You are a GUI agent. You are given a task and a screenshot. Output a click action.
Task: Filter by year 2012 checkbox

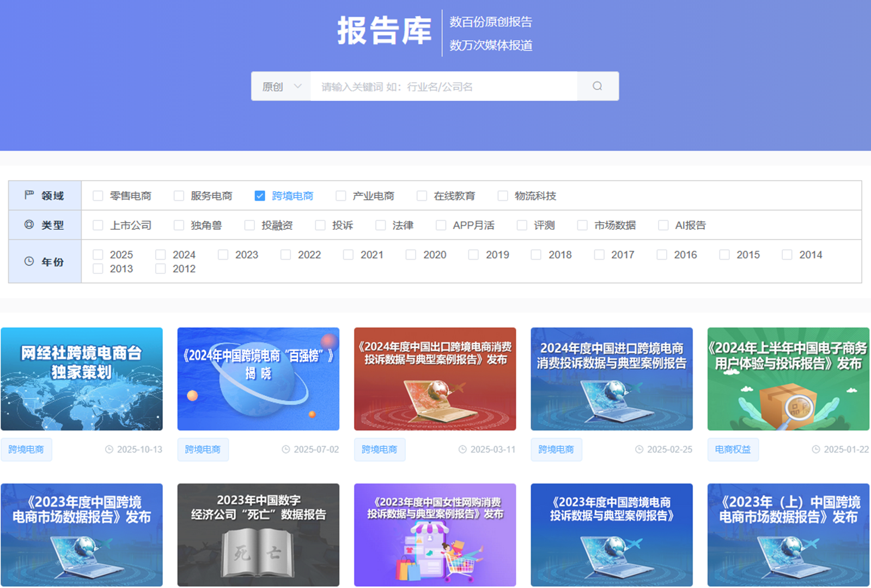[x=161, y=268]
